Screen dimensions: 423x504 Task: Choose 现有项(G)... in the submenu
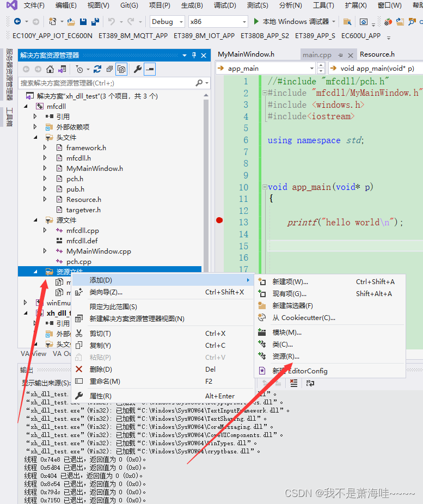(330, 293)
